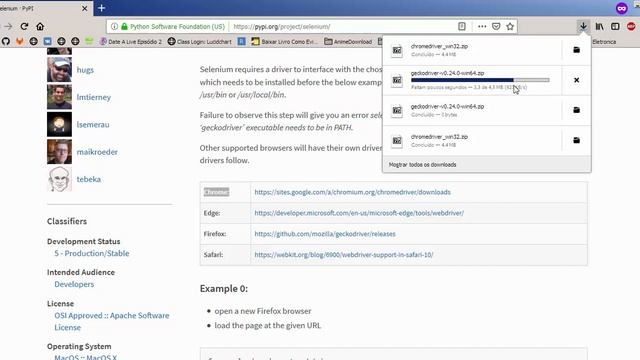The height and width of the screenshot is (360, 640).
Task: Click Mostrar todos os downloads
Action: coord(422,164)
